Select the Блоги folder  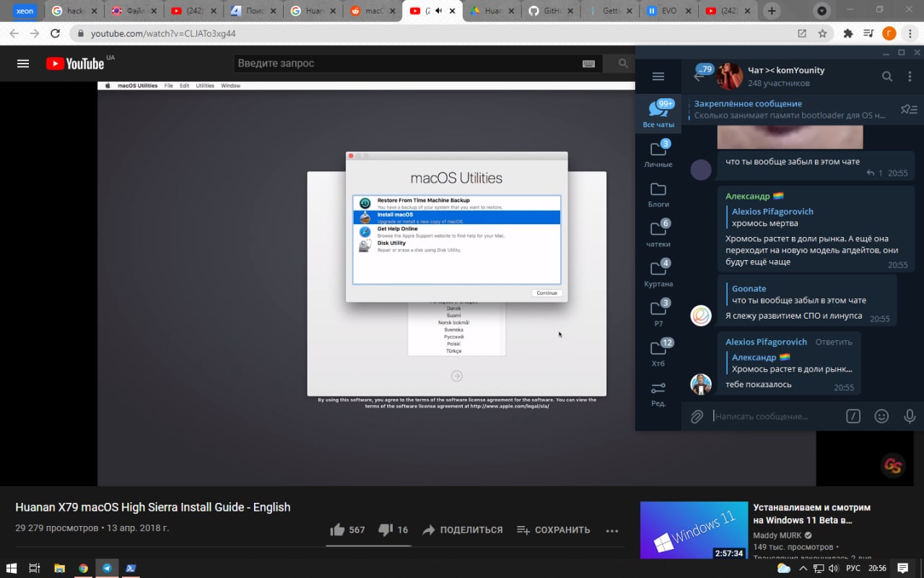[658, 194]
